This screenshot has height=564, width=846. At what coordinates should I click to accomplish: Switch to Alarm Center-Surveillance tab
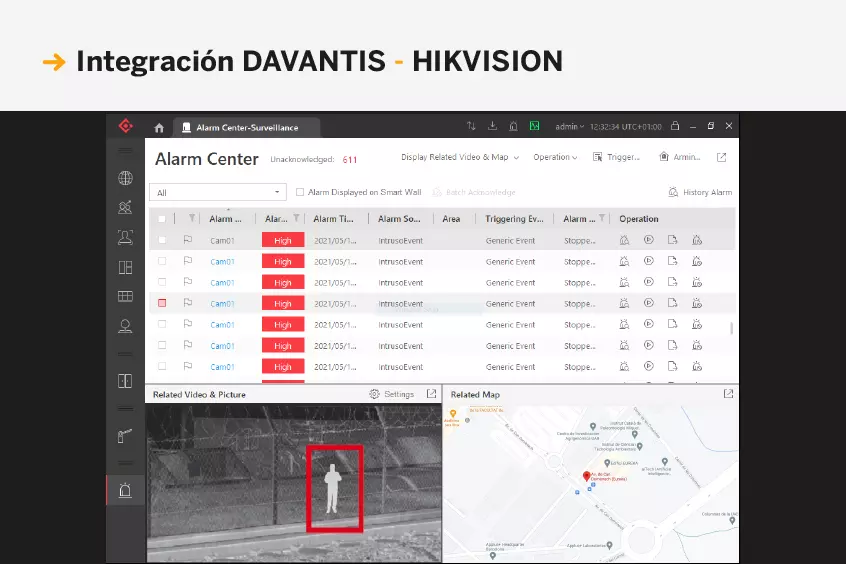247,128
